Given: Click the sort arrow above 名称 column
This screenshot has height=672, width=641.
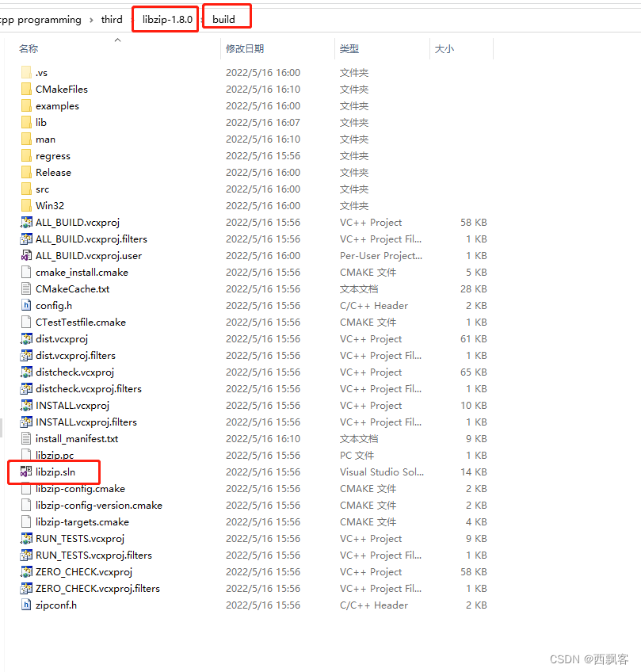Looking at the screenshot, I should click(117, 40).
